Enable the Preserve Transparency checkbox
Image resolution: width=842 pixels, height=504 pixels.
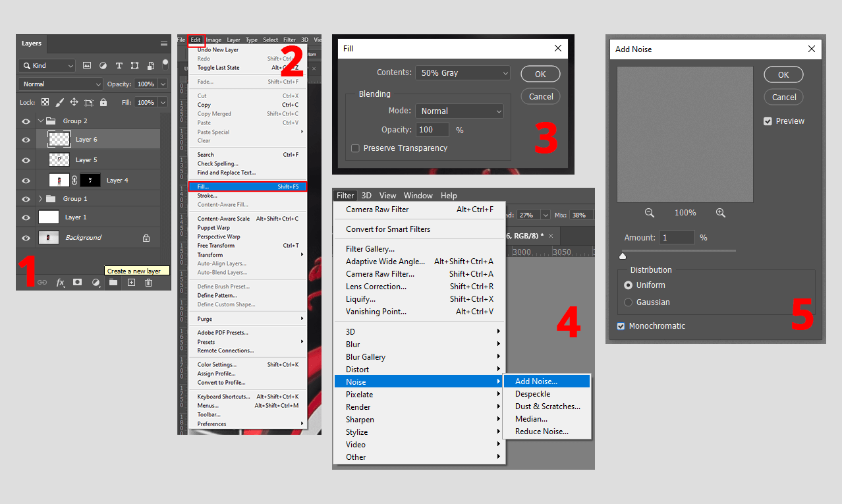click(356, 148)
